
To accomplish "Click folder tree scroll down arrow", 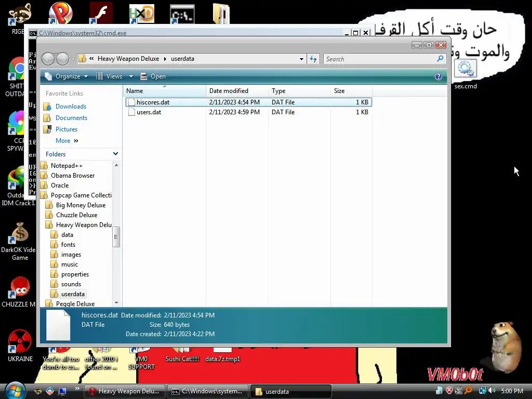I will pos(116,303).
